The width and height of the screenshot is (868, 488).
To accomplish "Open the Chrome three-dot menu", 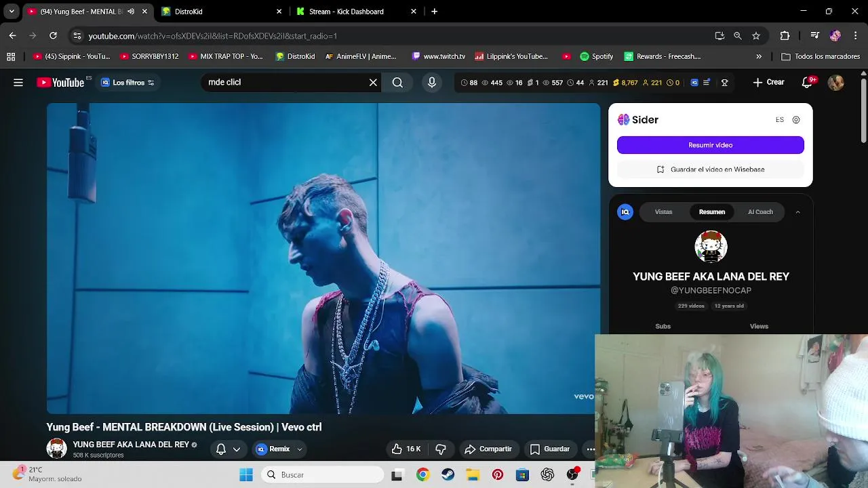I will (x=854, y=35).
